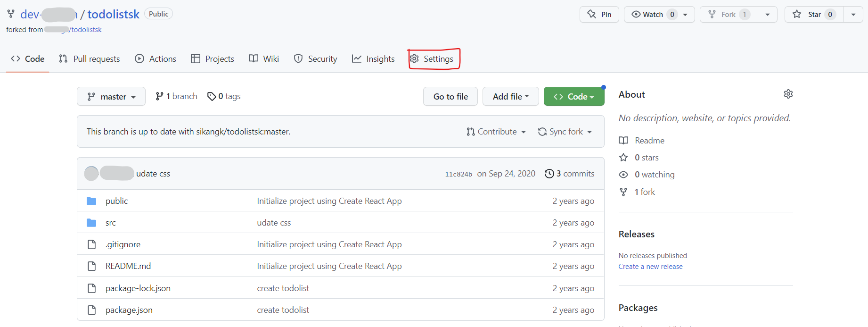Click the gear icon in About section
Viewport: 868px width, 327px height.
pos(788,94)
